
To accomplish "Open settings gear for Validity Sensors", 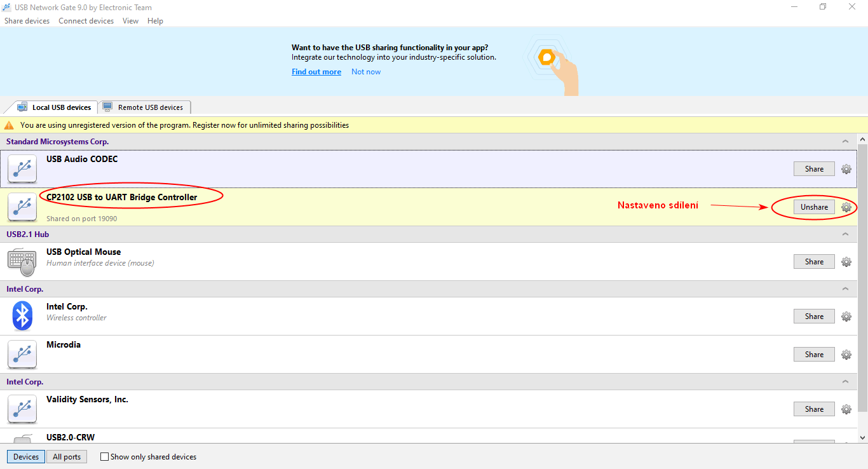I will [x=846, y=409].
